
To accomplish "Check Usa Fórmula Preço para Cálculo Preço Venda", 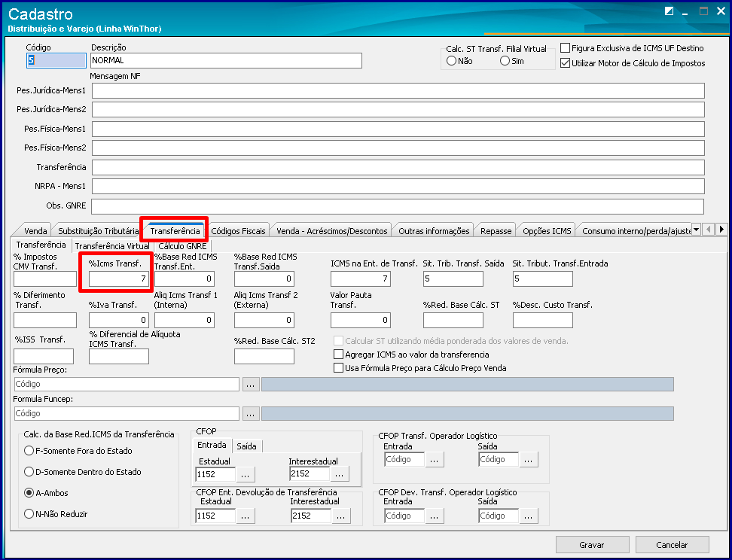I will pyautogui.click(x=338, y=368).
